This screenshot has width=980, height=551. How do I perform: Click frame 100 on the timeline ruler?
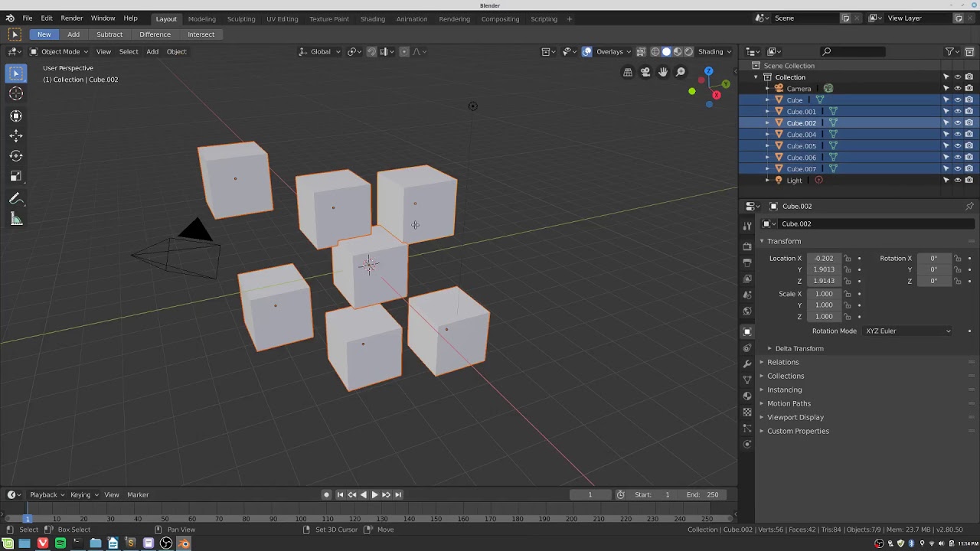(x=300, y=519)
